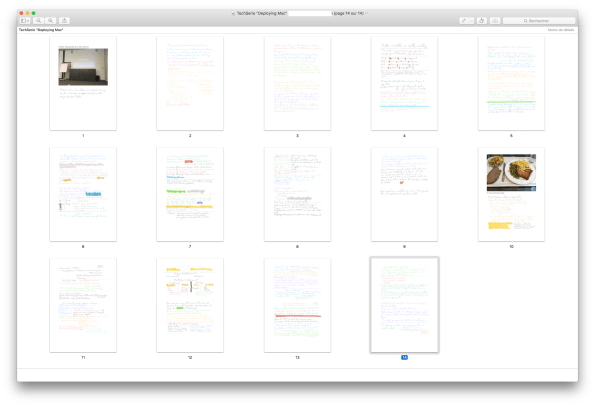Image resolution: width=595 pixels, height=406 pixels.
Task: Show the markup toolbox toolbar
Action: coord(495,21)
